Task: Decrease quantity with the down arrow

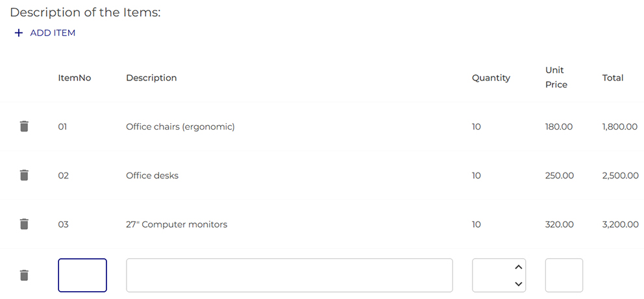Action: [x=518, y=283]
